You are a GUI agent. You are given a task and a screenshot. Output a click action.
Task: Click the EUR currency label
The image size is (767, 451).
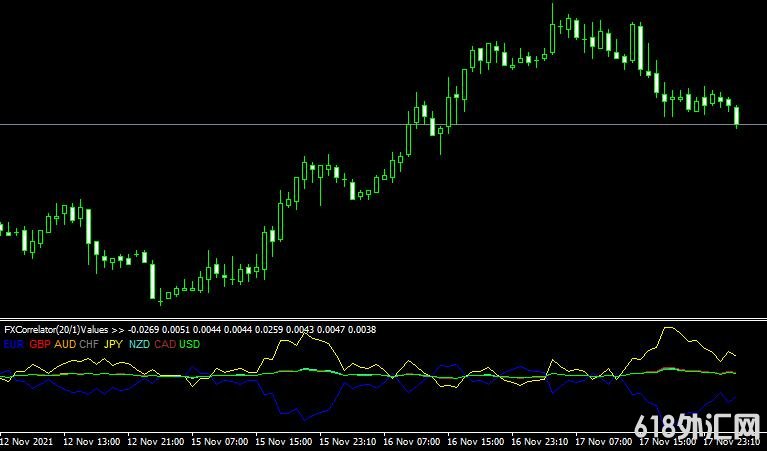[14, 343]
